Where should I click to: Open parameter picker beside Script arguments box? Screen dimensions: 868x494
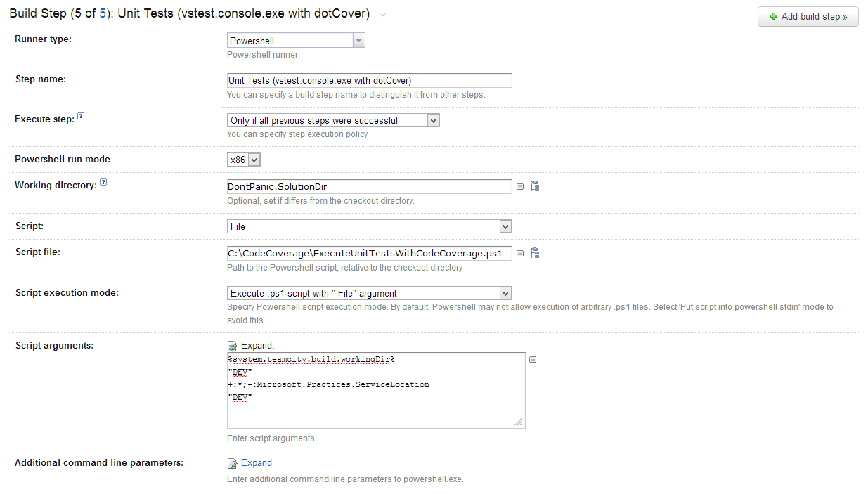(x=533, y=359)
